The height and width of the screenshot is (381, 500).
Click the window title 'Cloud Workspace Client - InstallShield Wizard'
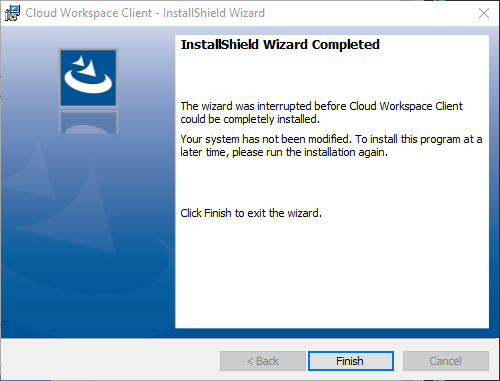(145, 13)
